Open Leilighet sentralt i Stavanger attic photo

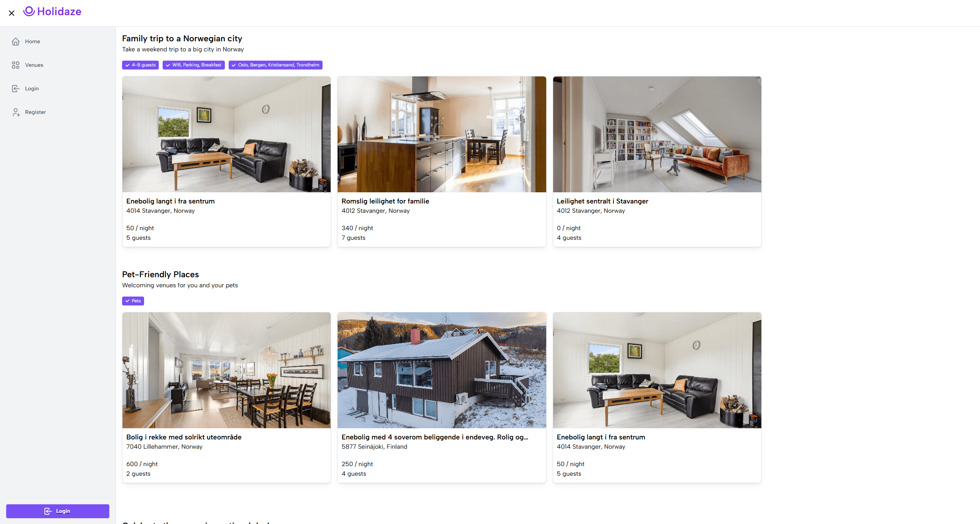click(657, 134)
